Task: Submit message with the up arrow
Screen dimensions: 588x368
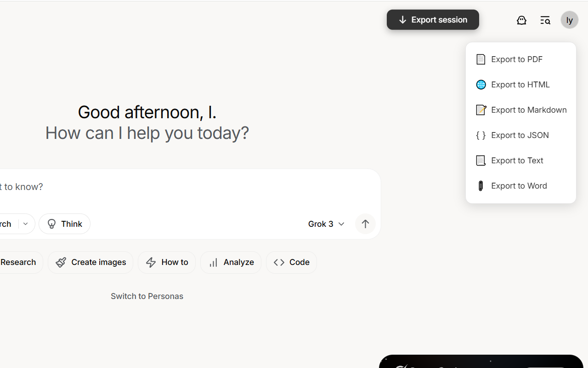Action: tap(365, 224)
